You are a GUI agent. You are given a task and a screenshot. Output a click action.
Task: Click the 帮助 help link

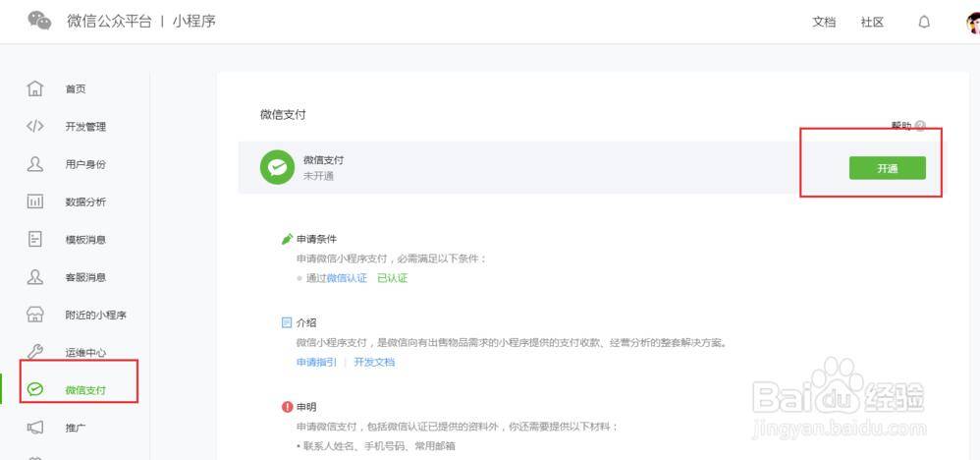coord(901,126)
